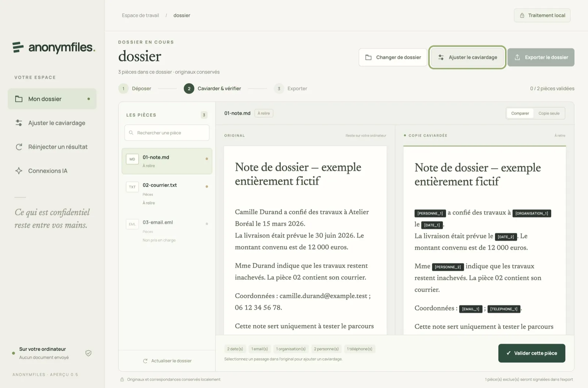Viewport: 588px width, 388px height.
Task: Click the 2 personne(s) chip
Action: click(326, 349)
